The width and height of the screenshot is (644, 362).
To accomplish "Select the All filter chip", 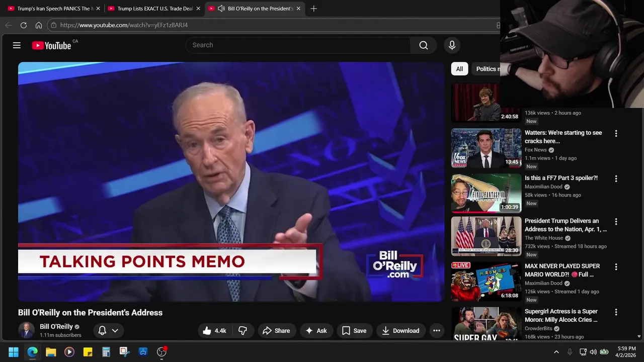I will click(x=459, y=69).
